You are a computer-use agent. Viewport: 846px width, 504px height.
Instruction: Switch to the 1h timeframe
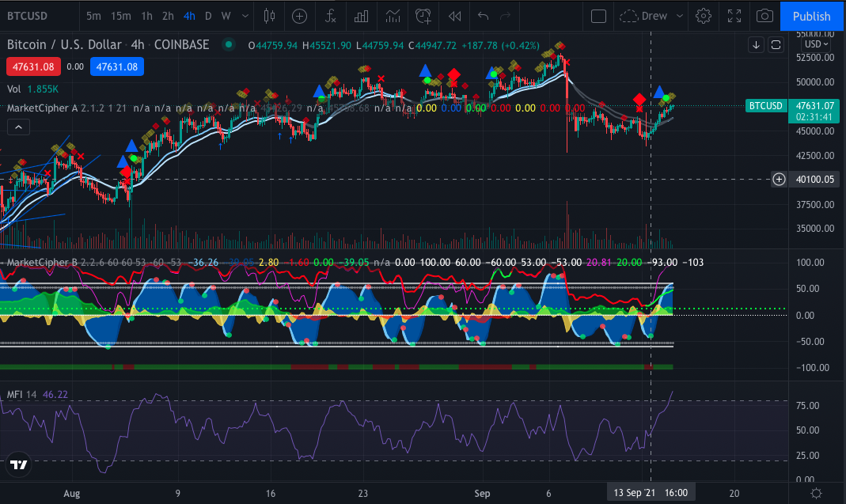point(146,16)
